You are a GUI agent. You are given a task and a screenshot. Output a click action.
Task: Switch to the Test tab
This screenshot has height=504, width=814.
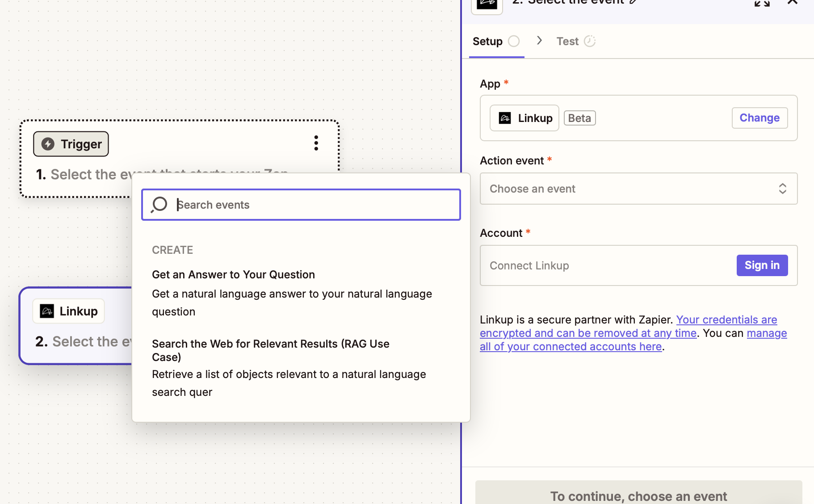click(575, 42)
